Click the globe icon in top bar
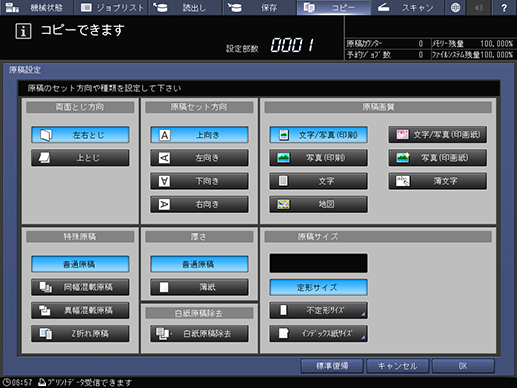Viewport: 517px width, 388px height. tap(455, 7)
